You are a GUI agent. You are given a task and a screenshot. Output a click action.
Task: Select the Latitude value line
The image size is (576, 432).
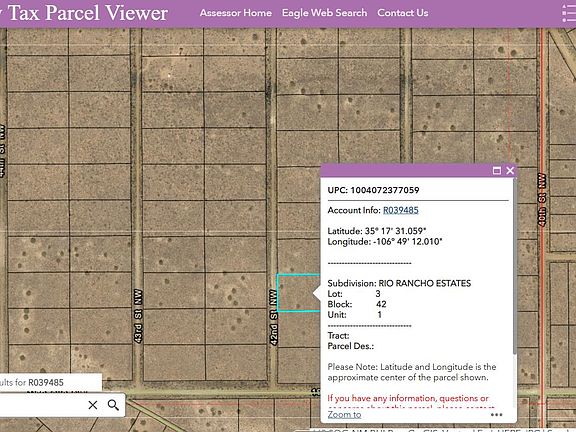377,231
